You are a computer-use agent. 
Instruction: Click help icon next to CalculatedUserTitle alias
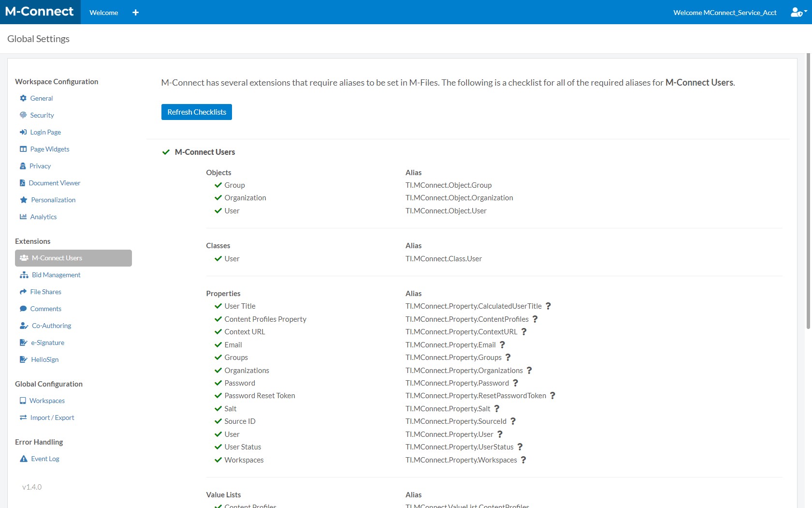(548, 306)
